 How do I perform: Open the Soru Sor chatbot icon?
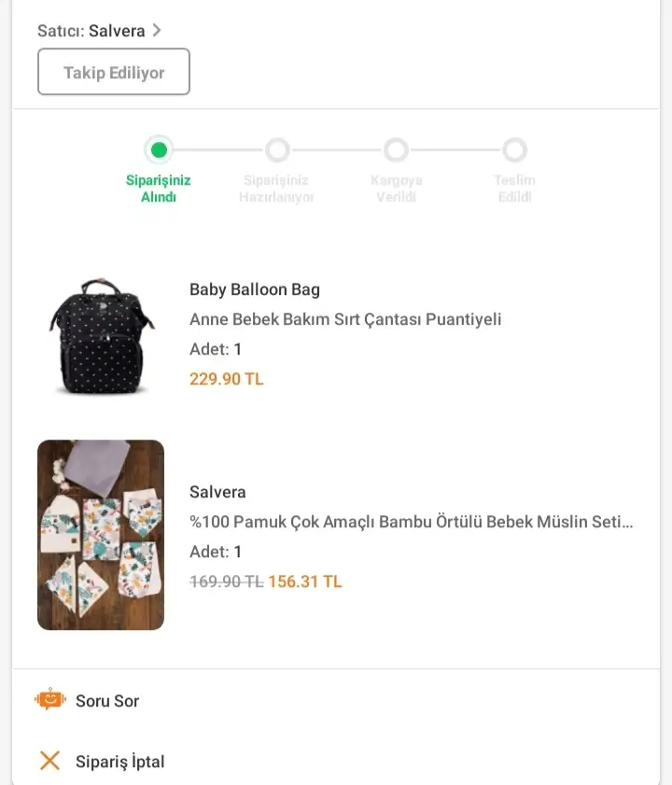coord(50,699)
